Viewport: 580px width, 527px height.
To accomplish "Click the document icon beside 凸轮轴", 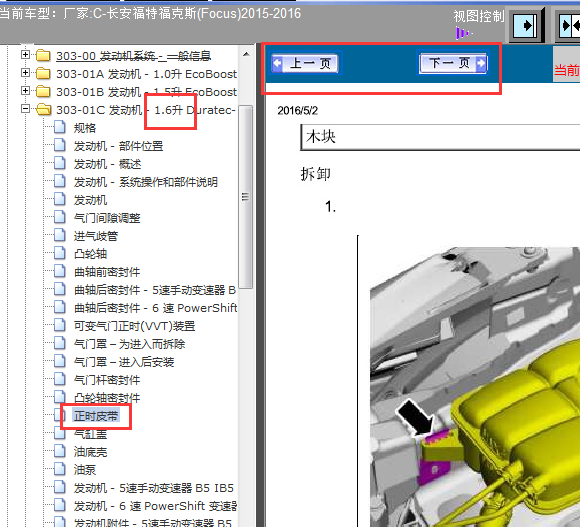I will (x=60, y=252).
